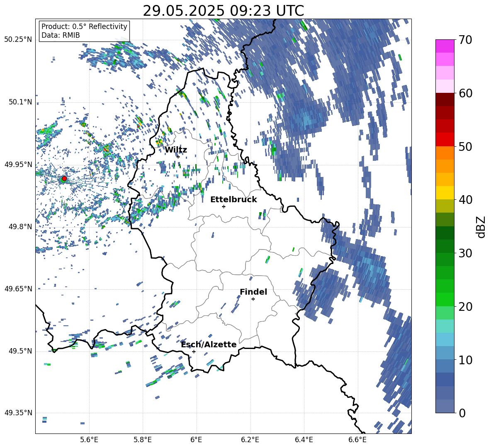Image resolution: width=491 pixels, height=448 pixels.
Task: Click the cross marker below Wiltz
Action: pyautogui.click(x=178, y=157)
